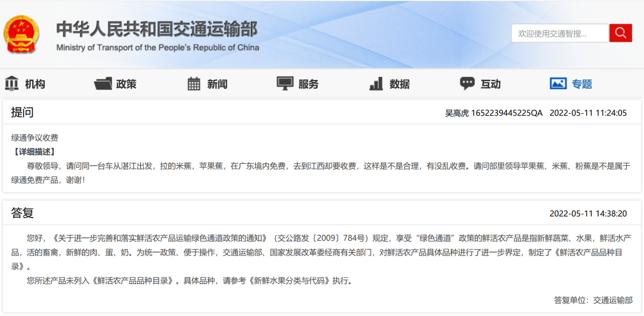This screenshot has width=644, height=316.
Task: Click the 中华人民共和国交通运输部 site title
Action: pos(157,29)
